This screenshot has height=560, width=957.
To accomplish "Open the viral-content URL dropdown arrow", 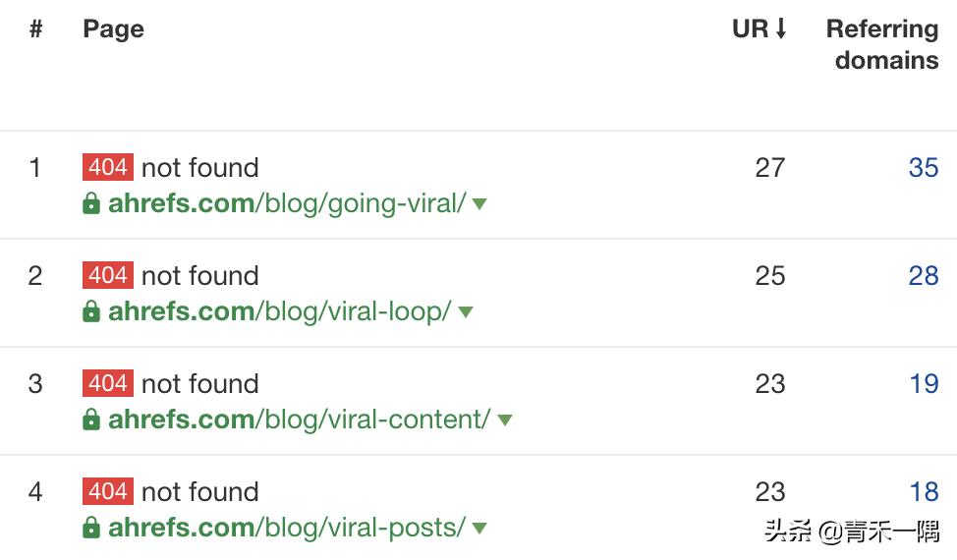I will (x=505, y=420).
